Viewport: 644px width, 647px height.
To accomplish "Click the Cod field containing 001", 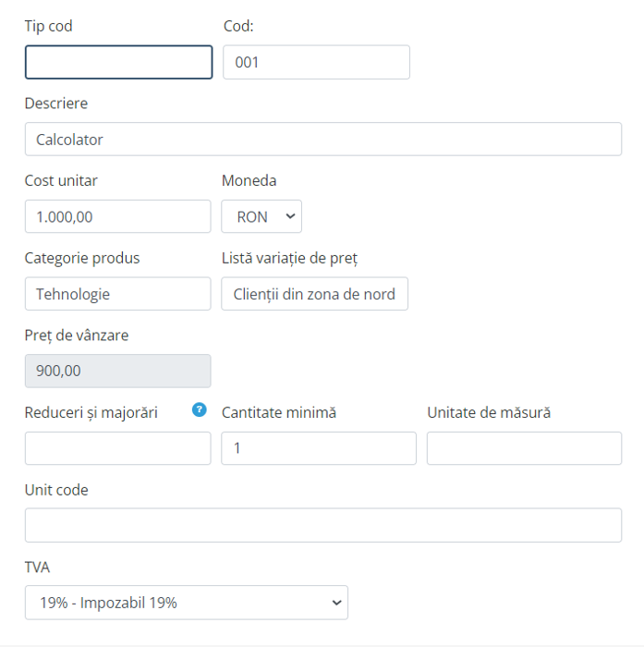I will click(316, 63).
